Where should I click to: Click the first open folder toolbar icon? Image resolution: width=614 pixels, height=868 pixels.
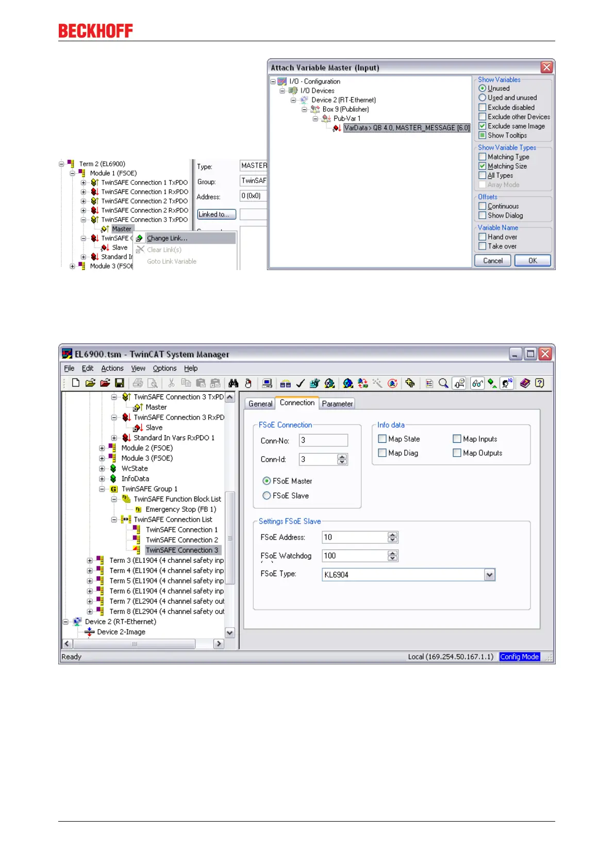90,383
